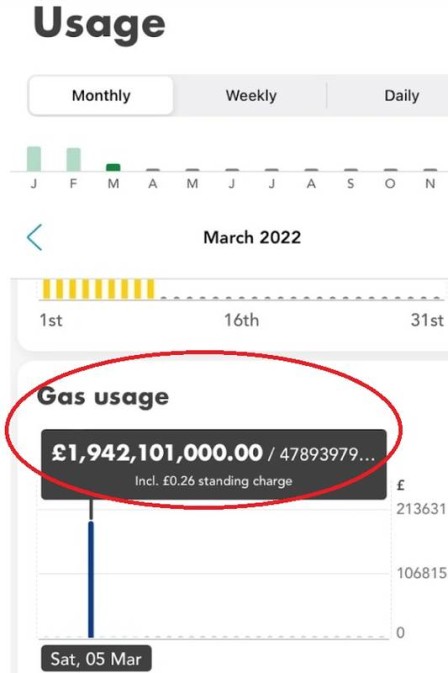Select the dark green March bar
Viewport: 448px width, 673px height.
coord(113,167)
